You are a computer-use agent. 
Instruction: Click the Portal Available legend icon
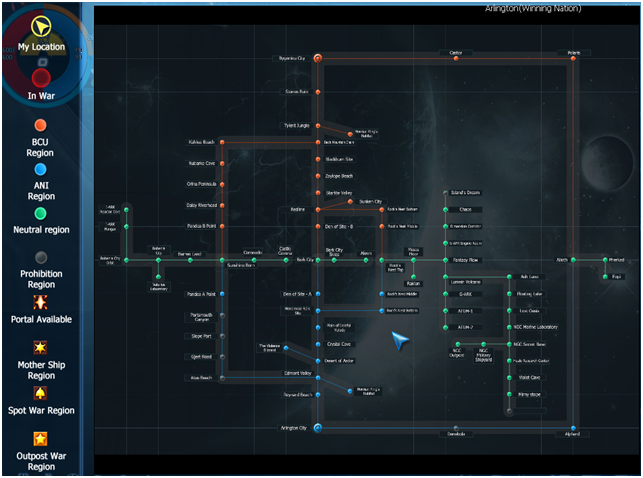coord(40,303)
